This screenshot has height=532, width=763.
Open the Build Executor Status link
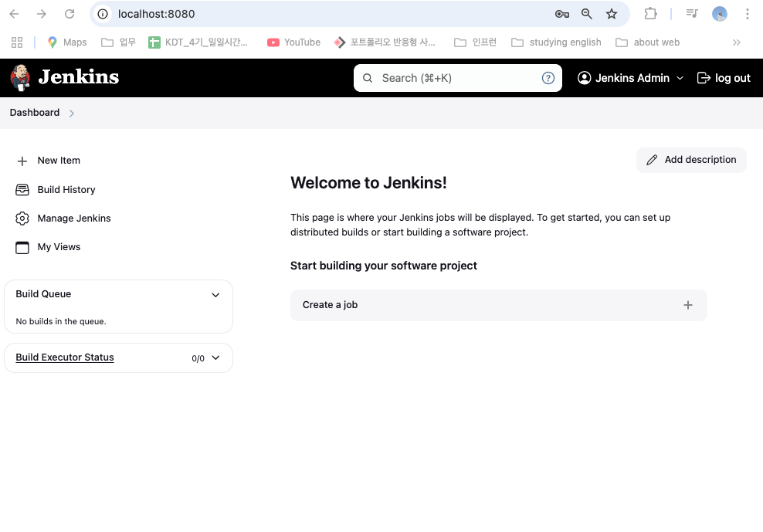65,357
